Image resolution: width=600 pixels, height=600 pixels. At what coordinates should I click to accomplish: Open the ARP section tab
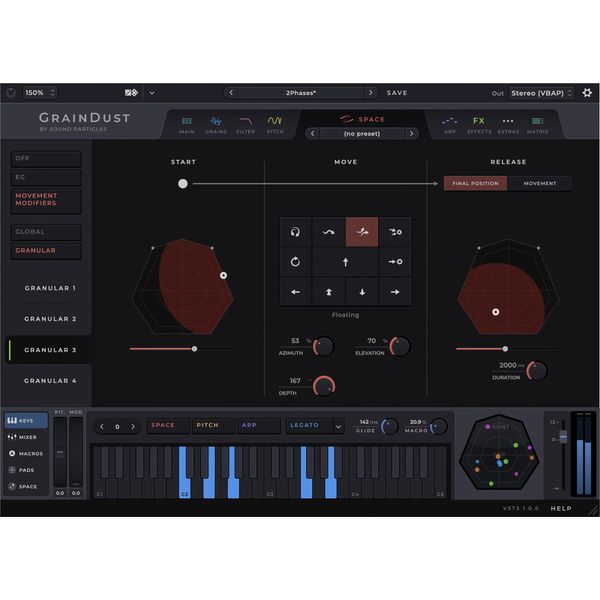(450, 125)
